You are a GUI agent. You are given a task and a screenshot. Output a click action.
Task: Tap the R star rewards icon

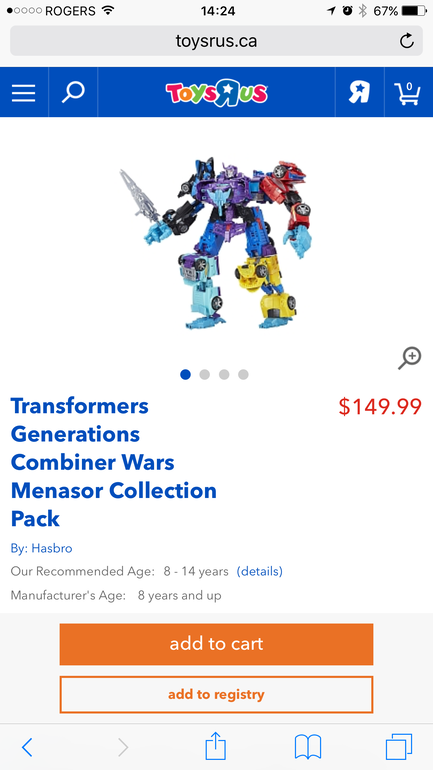[x=359, y=92]
